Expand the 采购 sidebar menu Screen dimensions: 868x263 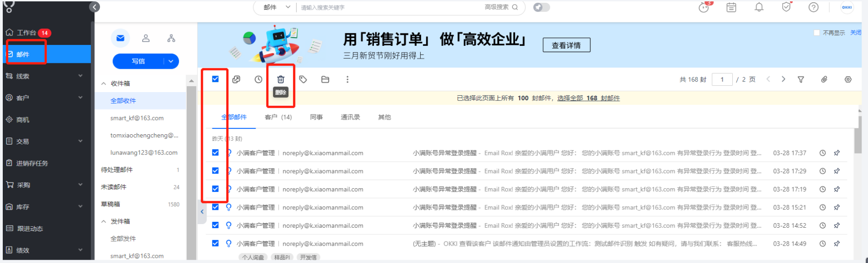(x=80, y=185)
